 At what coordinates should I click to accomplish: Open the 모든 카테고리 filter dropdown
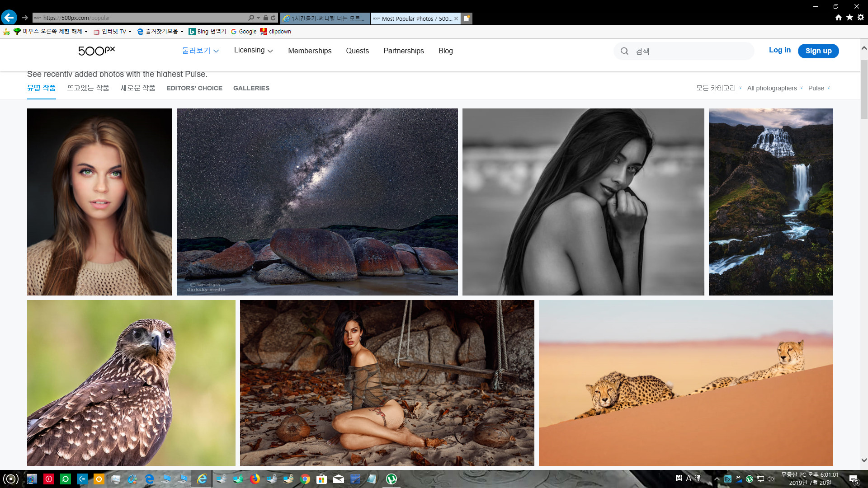[x=719, y=88]
